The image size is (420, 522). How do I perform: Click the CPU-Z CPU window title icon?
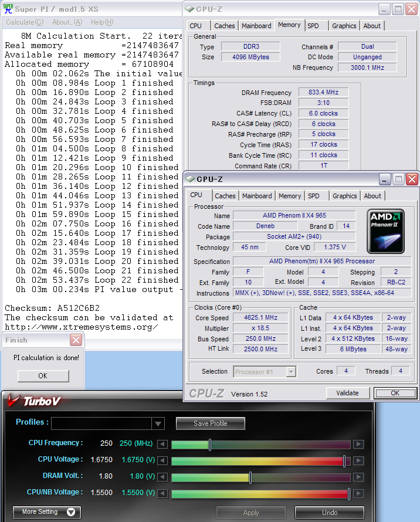(x=190, y=179)
